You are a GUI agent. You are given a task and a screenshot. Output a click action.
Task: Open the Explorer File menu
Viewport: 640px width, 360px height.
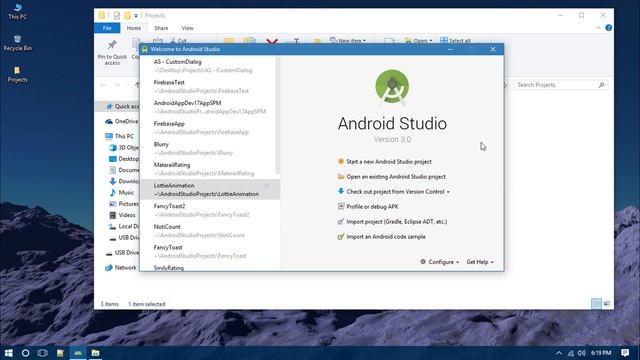tap(107, 28)
